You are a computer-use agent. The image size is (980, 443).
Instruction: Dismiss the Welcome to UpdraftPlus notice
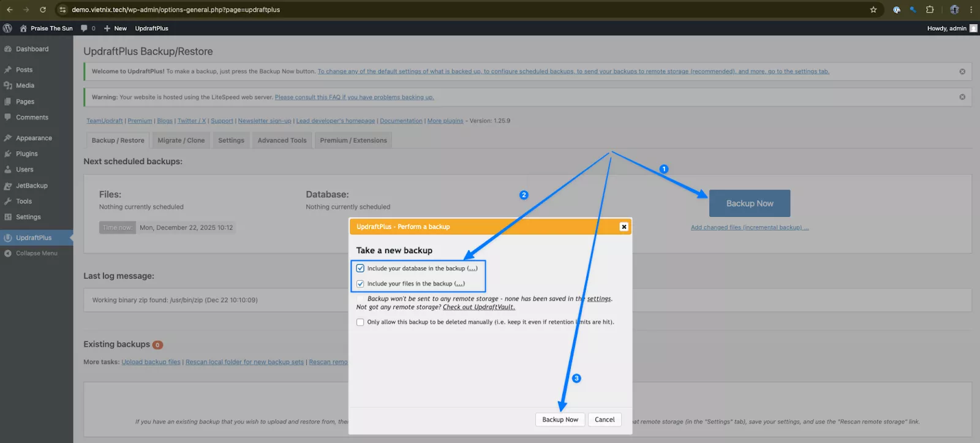962,72
